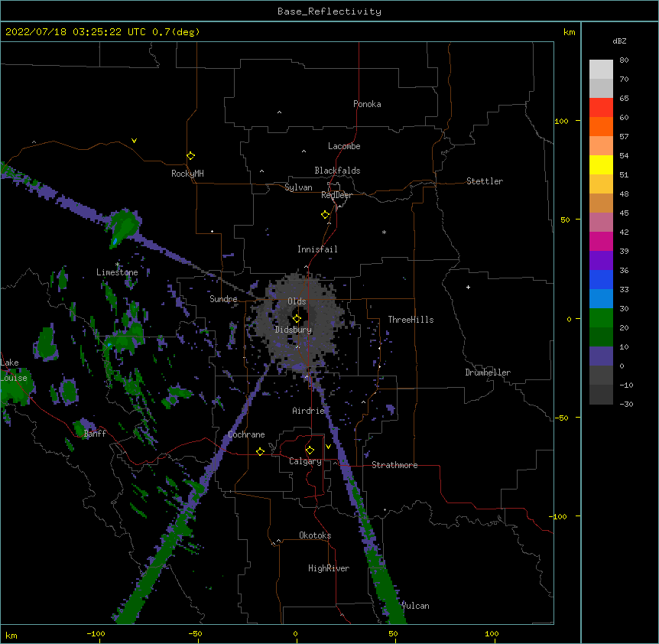Click the Didsbury town label
Image resolution: width=659 pixels, height=644 pixels.
pyautogui.click(x=294, y=330)
